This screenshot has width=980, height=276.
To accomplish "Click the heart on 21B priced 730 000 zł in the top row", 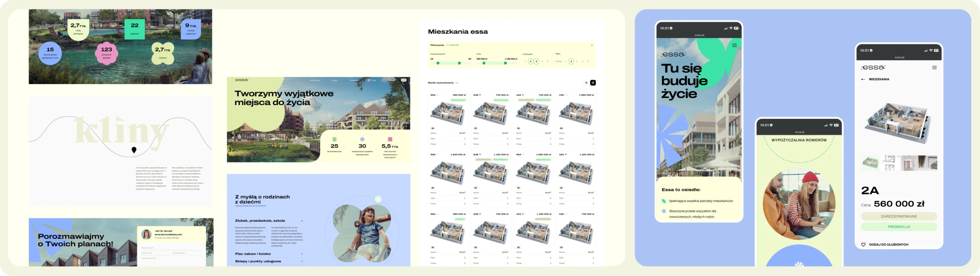I will click(x=480, y=95).
